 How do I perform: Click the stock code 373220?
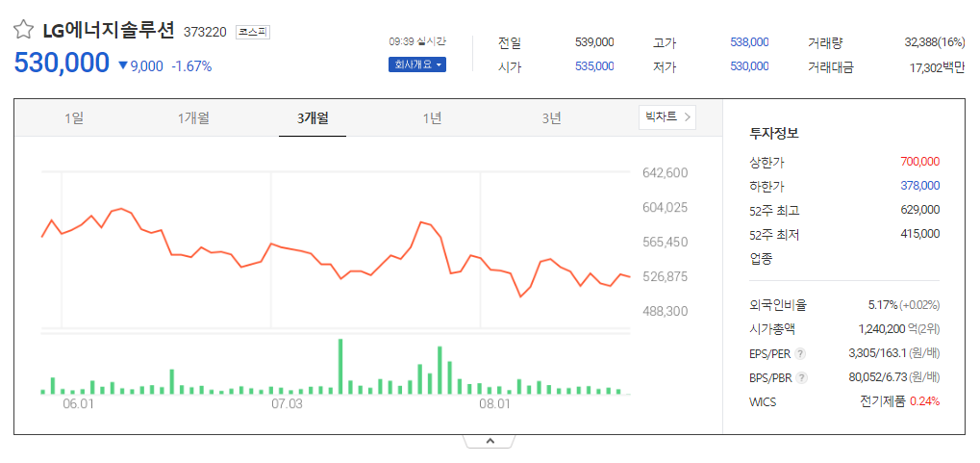coord(205,32)
